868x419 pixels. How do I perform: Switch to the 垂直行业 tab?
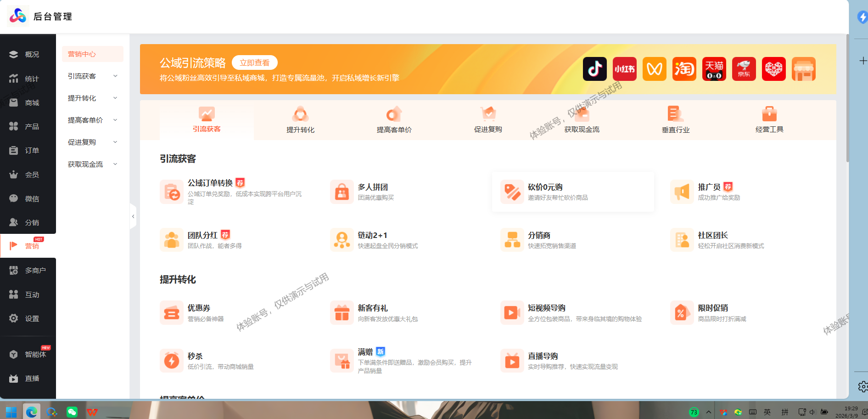click(675, 120)
